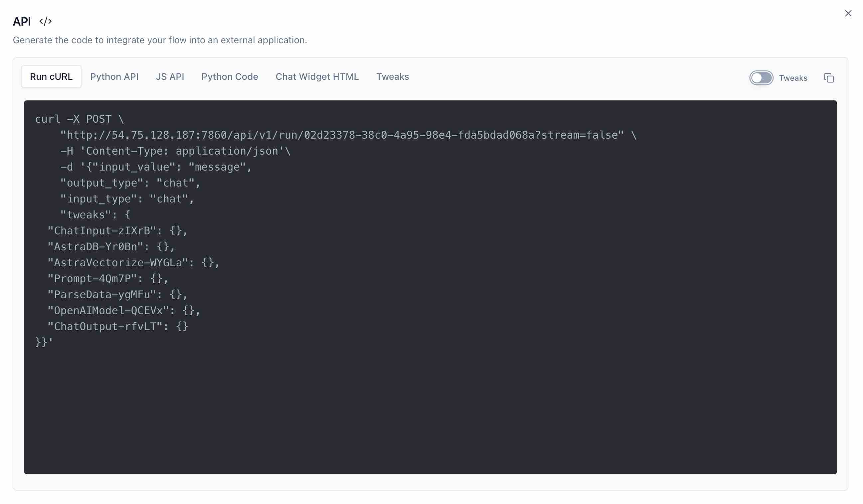
Task: Click the code brackets icon beside API
Action: pyautogui.click(x=46, y=22)
